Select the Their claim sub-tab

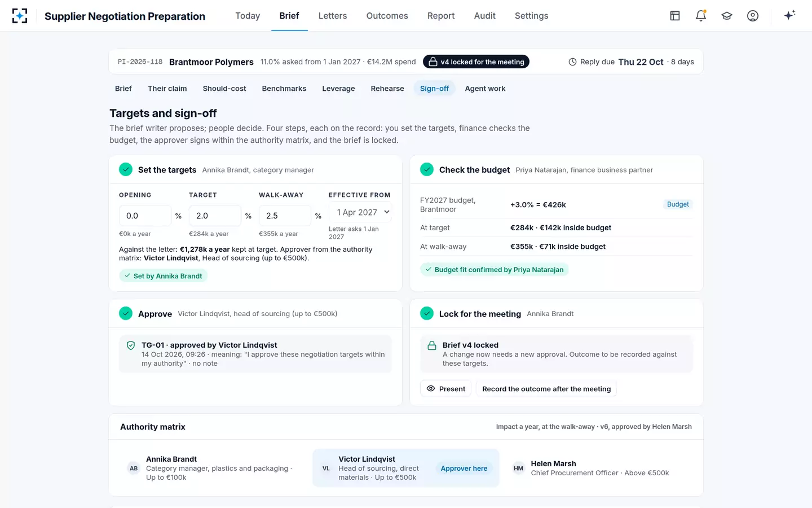(x=167, y=89)
